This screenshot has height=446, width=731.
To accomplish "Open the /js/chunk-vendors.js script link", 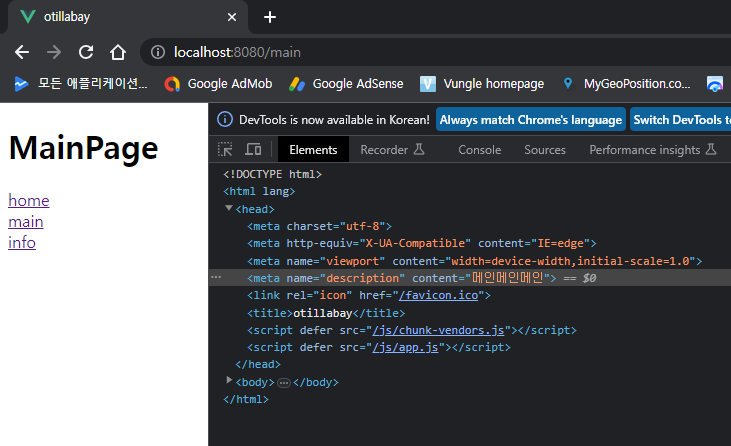I will pyautogui.click(x=438, y=330).
